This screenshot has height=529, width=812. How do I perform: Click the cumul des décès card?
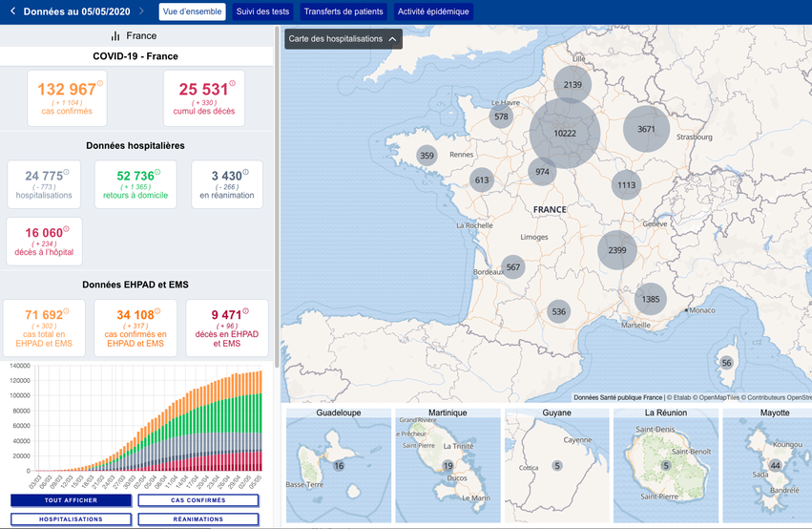coord(204,98)
